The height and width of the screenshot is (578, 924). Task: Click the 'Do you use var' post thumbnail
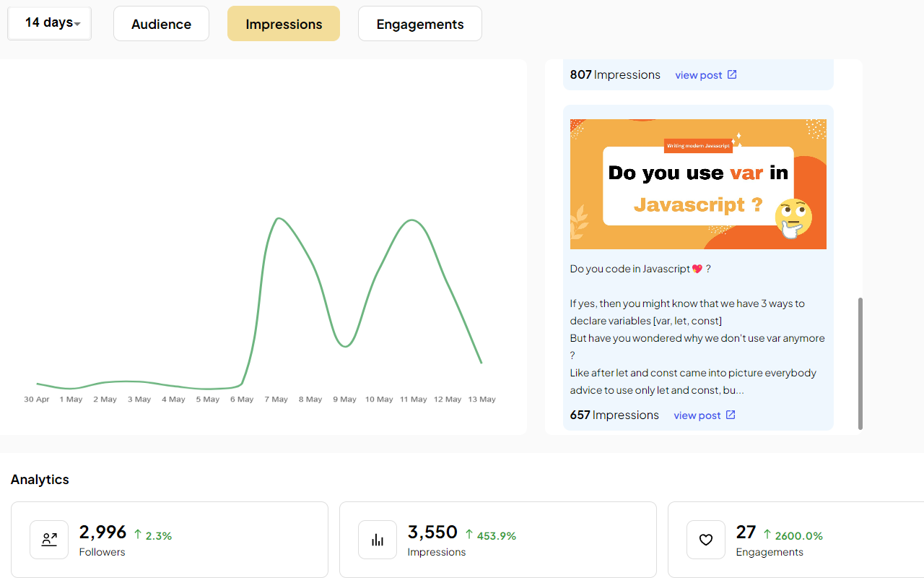(698, 184)
